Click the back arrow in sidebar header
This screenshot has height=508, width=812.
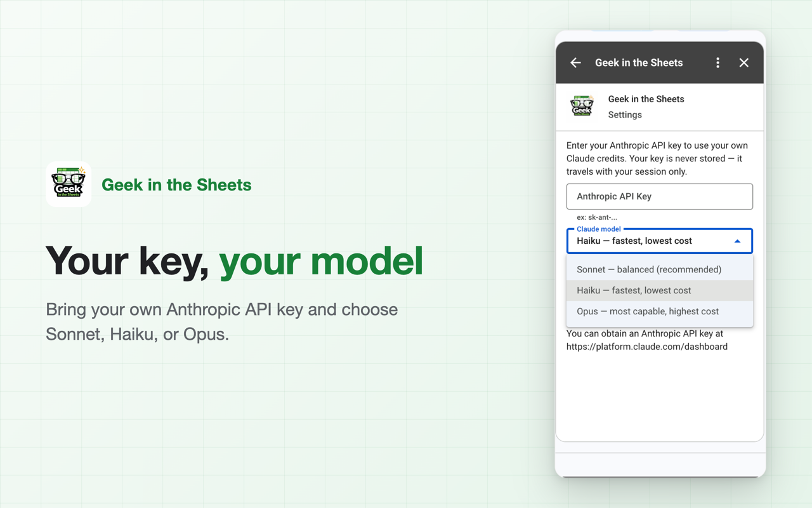(575, 63)
